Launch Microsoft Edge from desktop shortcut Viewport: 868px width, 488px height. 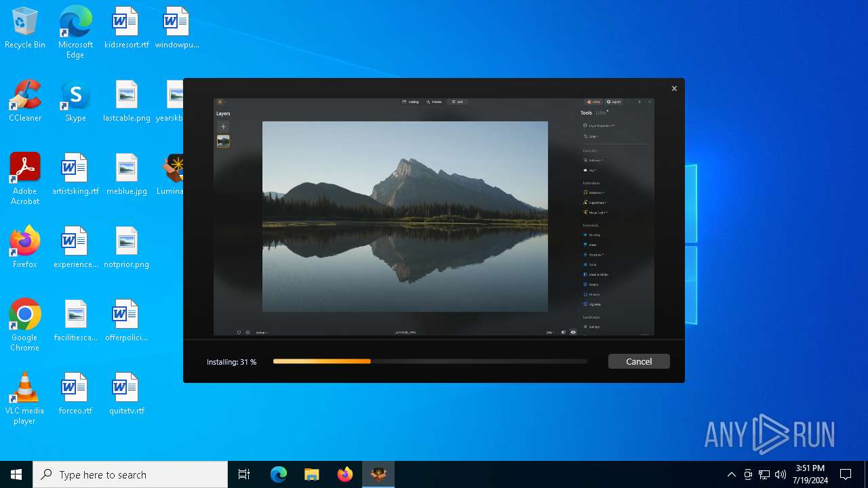pyautogui.click(x=75, y=32)
